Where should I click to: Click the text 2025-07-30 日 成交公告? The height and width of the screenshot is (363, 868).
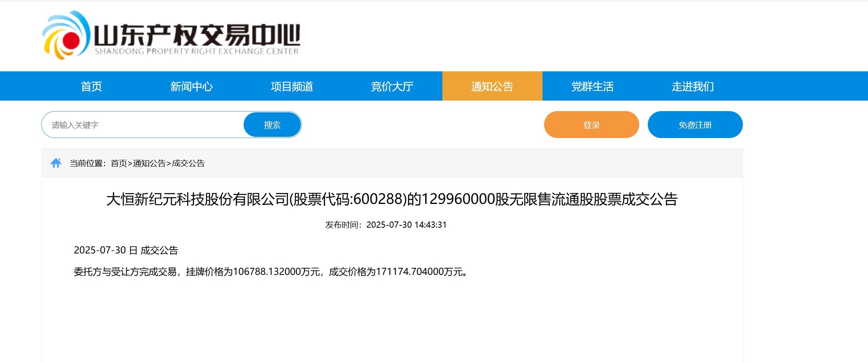(x=126, y=250)
